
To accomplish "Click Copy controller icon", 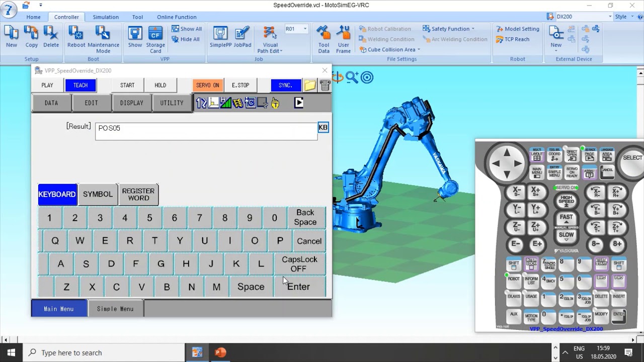I will [31, 37].
